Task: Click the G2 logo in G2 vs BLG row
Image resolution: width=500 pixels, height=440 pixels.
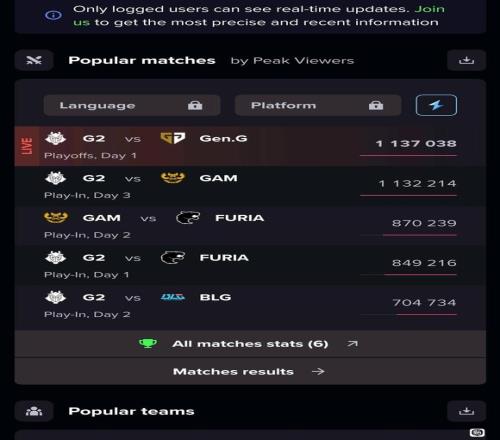Action: [x=55, y=297]
